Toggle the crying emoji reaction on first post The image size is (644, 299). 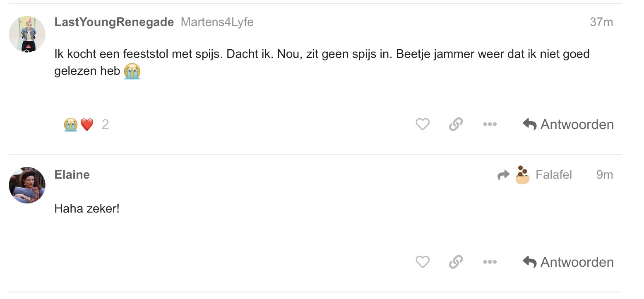click(71, 124)
